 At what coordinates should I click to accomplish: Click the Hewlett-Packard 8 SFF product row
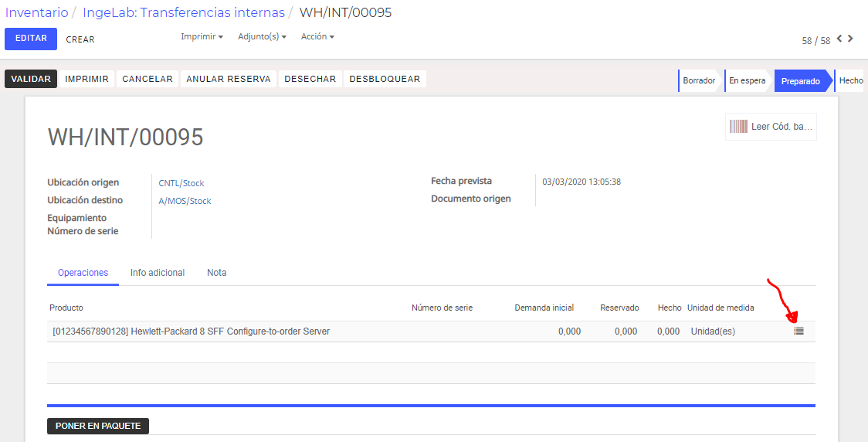coord(431,331)
